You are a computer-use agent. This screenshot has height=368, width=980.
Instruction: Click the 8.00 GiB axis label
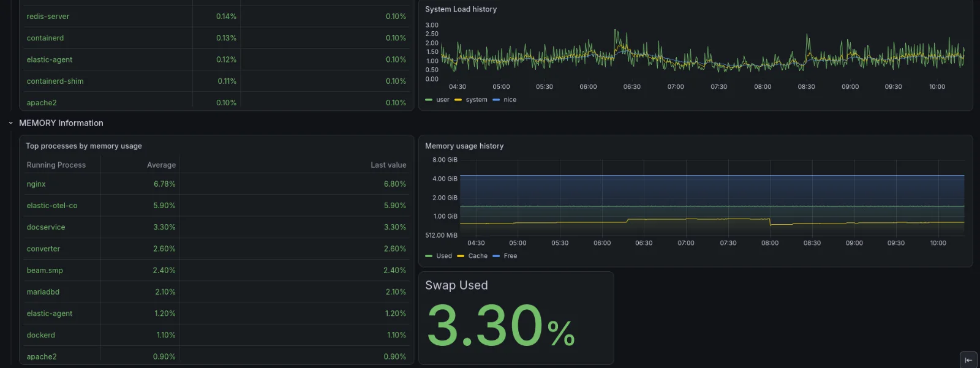(445, 160)
